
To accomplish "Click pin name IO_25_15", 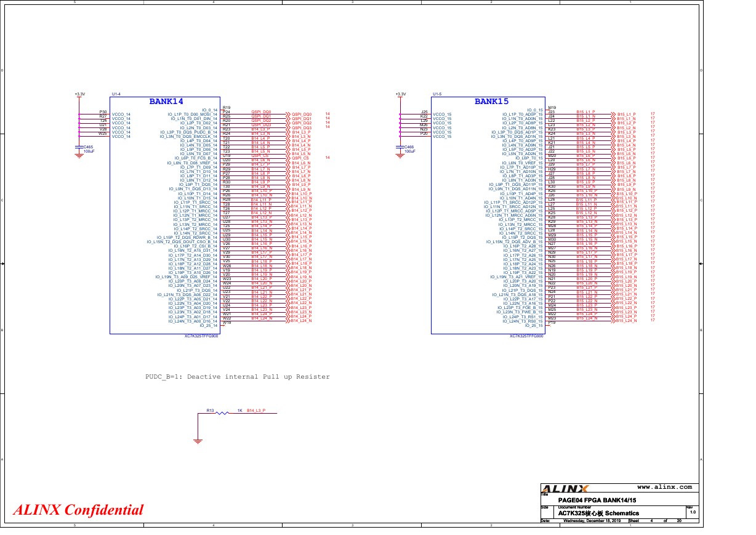I will point(534,325).
